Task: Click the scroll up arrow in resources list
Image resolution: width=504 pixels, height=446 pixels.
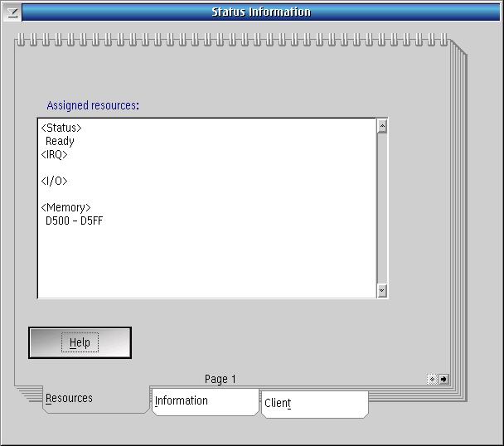Action: point(382,126)
